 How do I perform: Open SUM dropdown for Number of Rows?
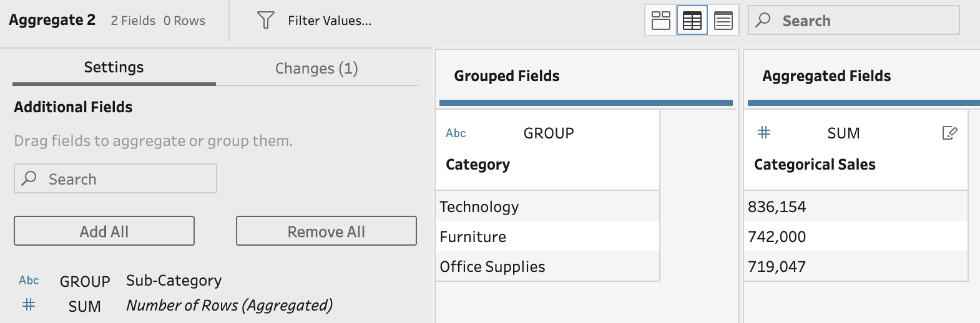coord(85,306)
